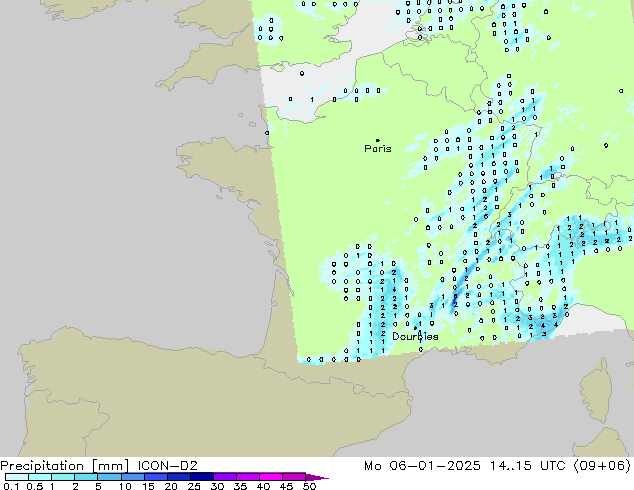Select the 35–40 mm legend swatch
634x490 pixels.
(x=247, y=477)
